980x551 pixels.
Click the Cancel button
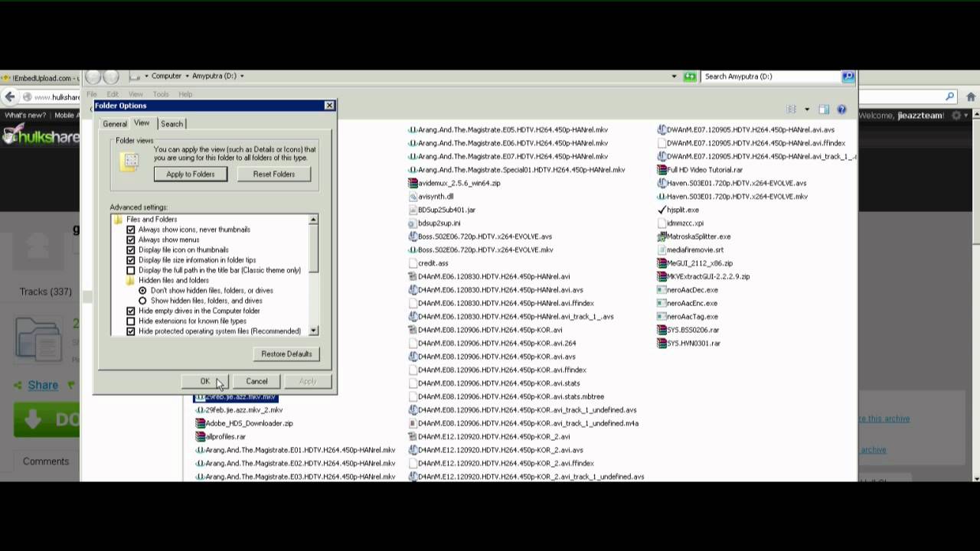coord(256,381)
